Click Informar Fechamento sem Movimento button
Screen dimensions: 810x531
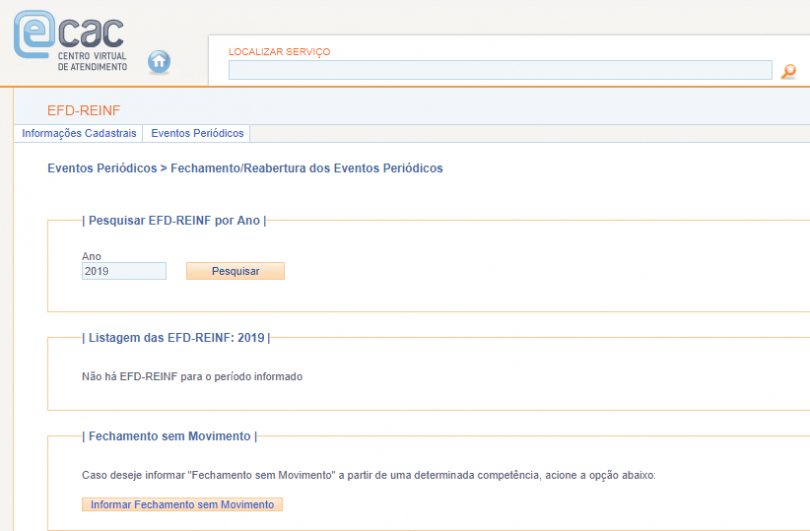pyautogui.click(x=182, y=505)
